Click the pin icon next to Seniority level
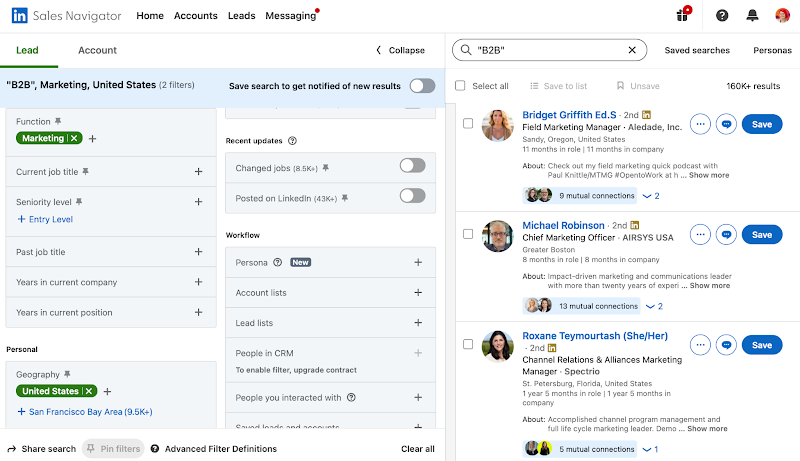Screen dimensions: 800x461 click(x=79, y=202)
